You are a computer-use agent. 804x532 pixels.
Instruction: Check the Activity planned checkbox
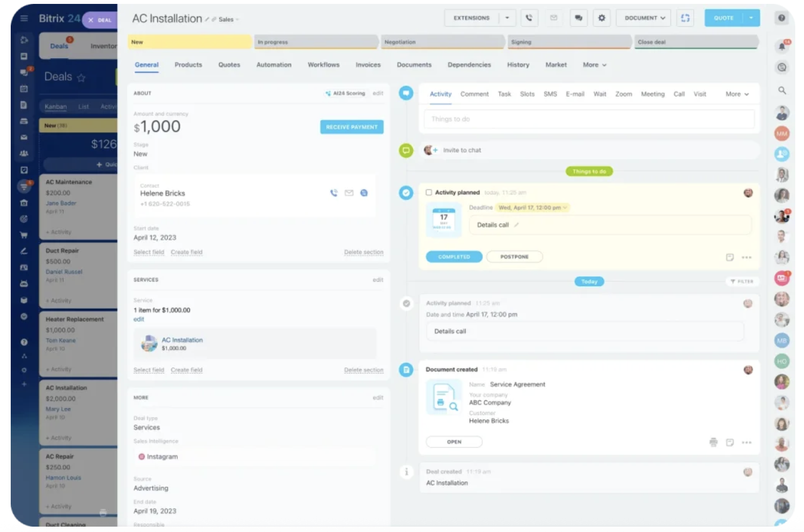[x=429, y=192]
